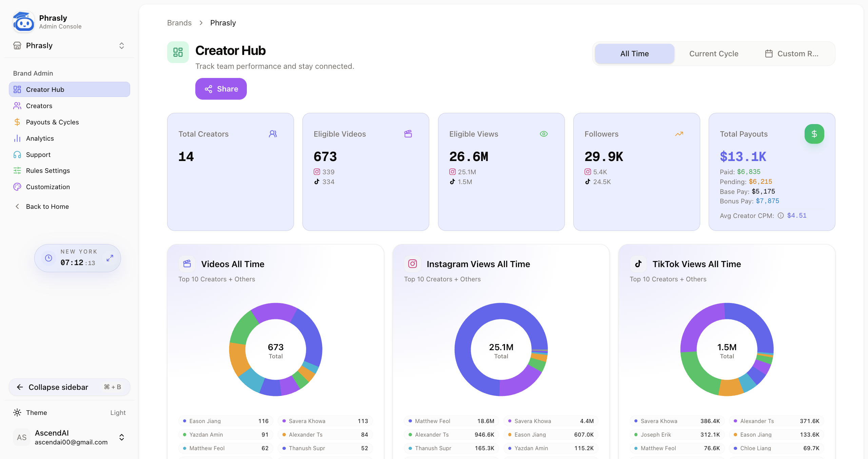Click green dollar icon on Total Payouts
This screenshot has height=459, width=868.
[x=814, y=134]
